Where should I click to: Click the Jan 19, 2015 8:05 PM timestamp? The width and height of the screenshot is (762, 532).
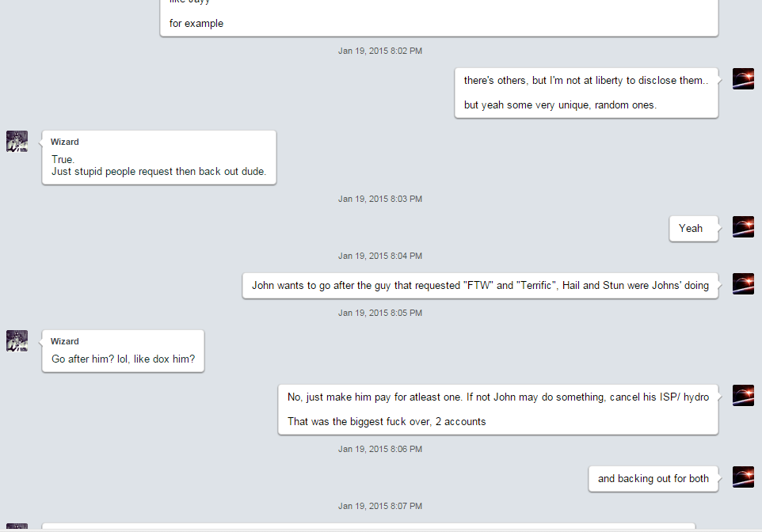point(380,313)
